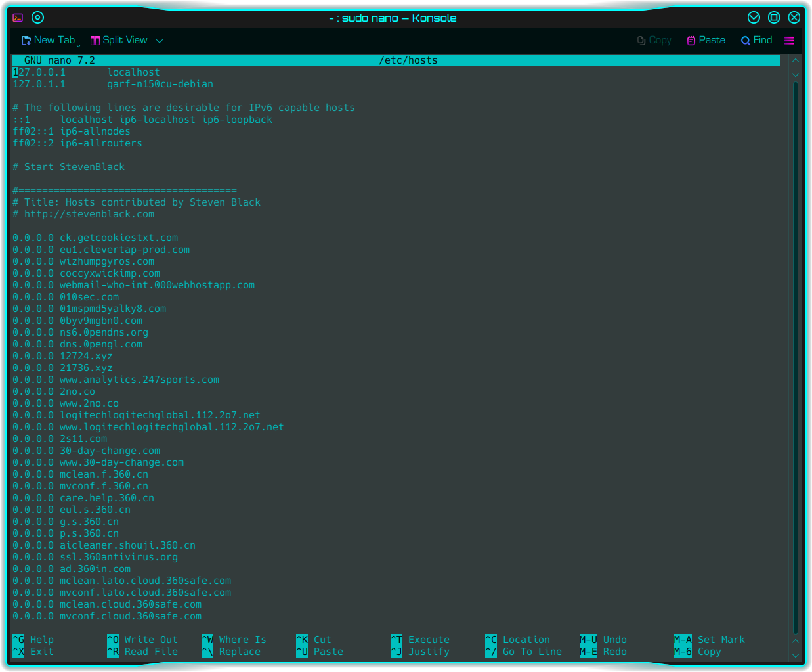Click the M-U Undo shortcut label
The height and width of the screenshot is (672, 812).
tap(603, 640)
